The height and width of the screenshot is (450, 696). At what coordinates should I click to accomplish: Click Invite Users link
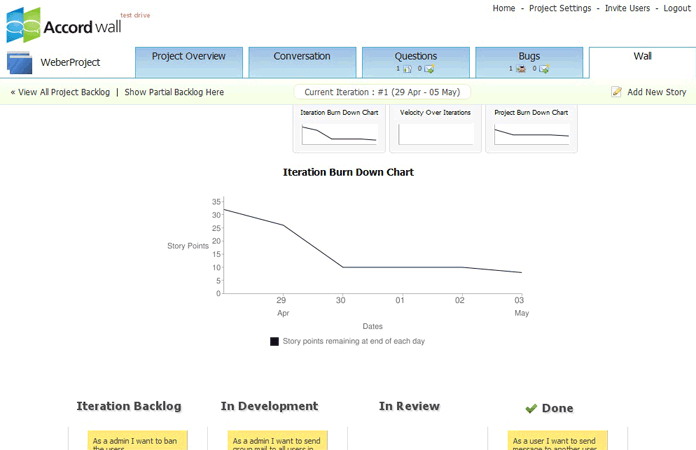click(627, 8)
